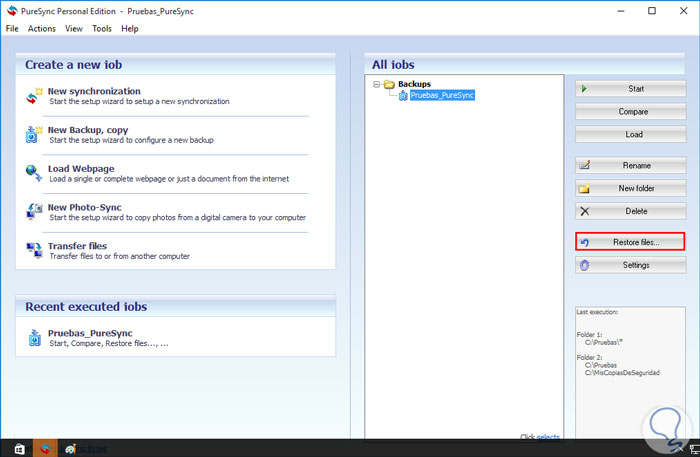Collapse the Backups tree node
This screenshot has height=457, width=700.
point(376,84)
